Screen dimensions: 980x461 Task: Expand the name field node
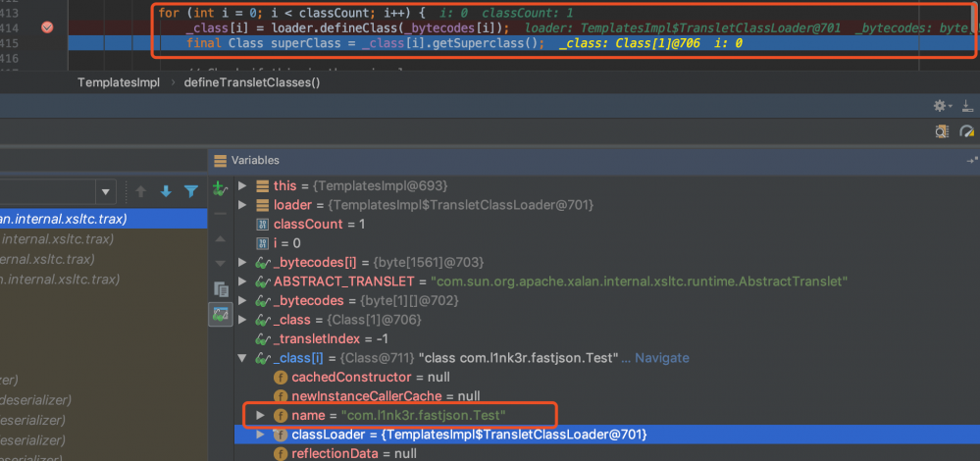(261, 416)
